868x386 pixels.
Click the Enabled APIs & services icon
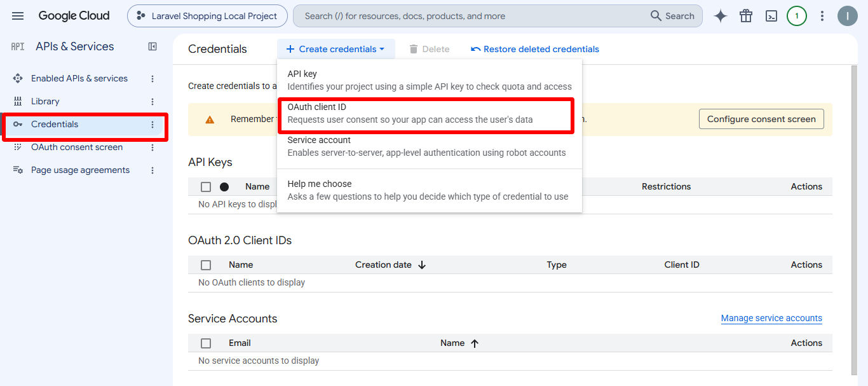pyautogui.click(x=18, y=78)
